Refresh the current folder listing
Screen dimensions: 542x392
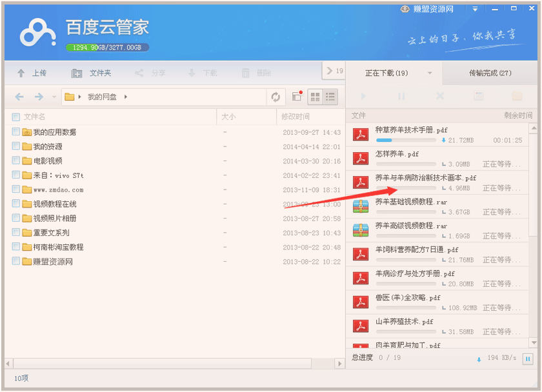click(x=276, y=97)
